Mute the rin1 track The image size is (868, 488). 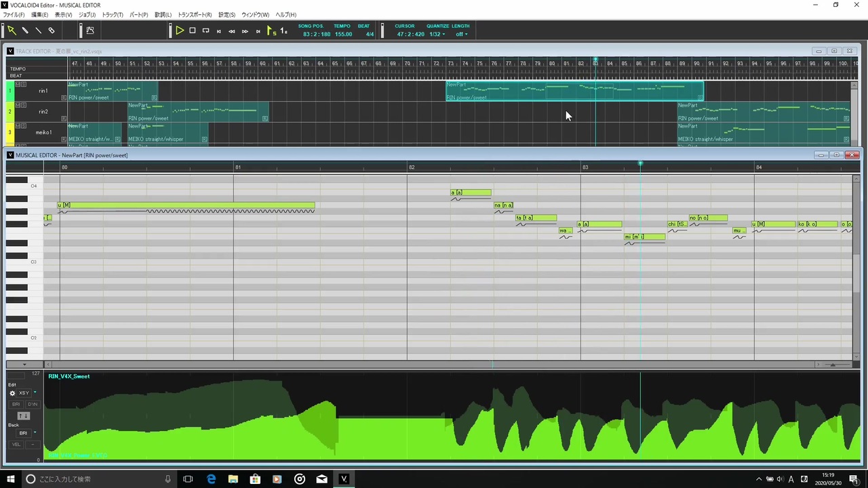coord(18,85)
